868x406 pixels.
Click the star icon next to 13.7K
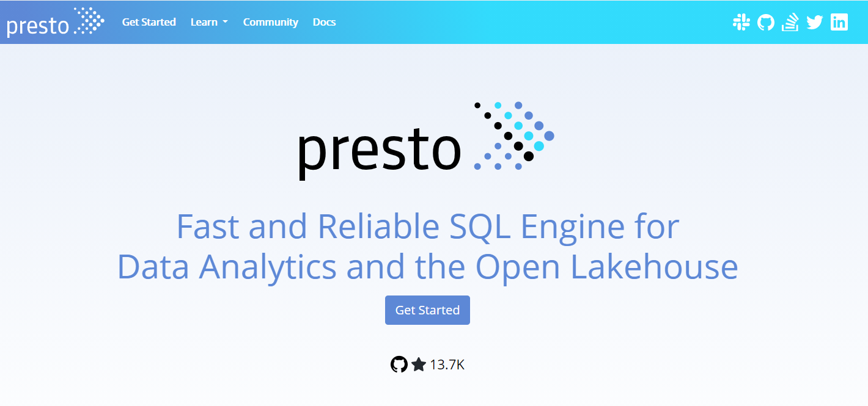[x=419, y=364]
